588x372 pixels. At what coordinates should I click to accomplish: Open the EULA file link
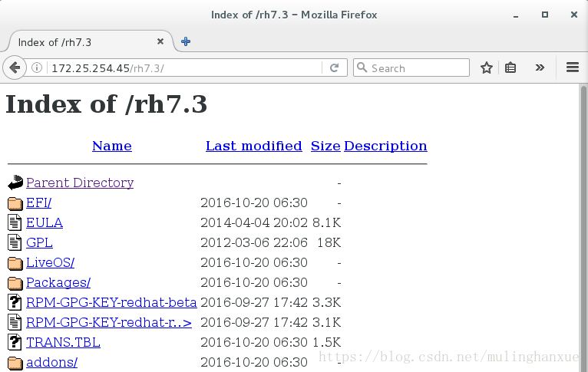[x=45, y=222]
